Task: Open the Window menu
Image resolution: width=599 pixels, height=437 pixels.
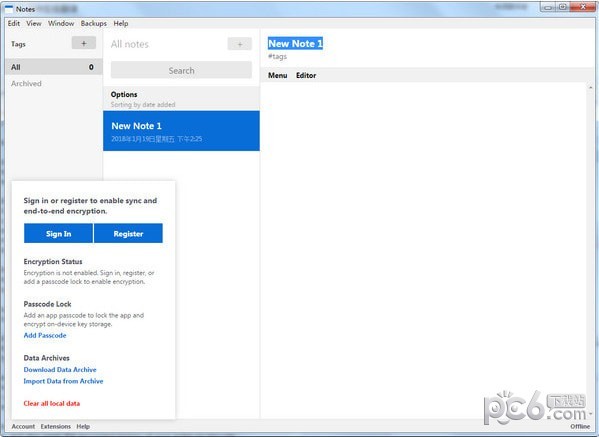Action: pyautogui.click(x=61, y=23)
